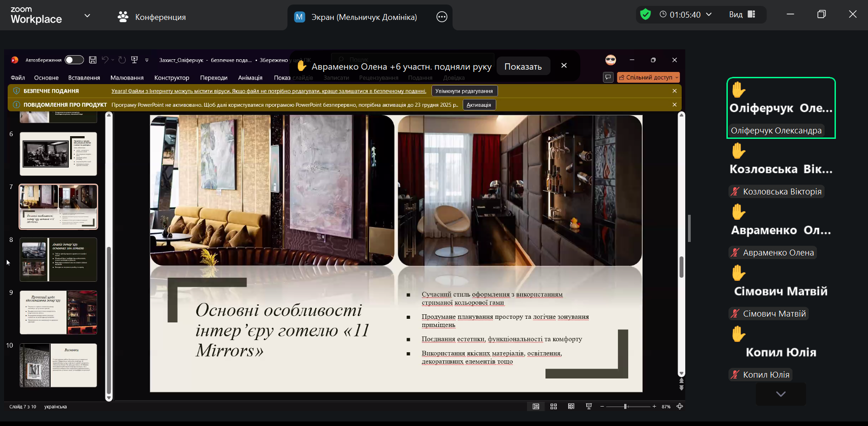Expand more participants with down chevron
The height and width of the screenshot is (426, 868).
click(780, 394)
